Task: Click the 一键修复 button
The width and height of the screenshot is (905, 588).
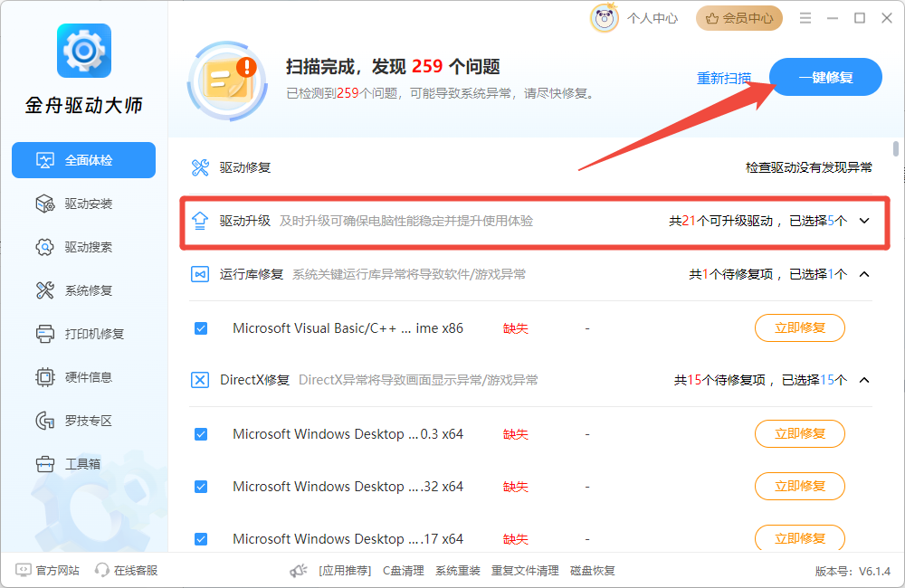Action: [824, 77]
